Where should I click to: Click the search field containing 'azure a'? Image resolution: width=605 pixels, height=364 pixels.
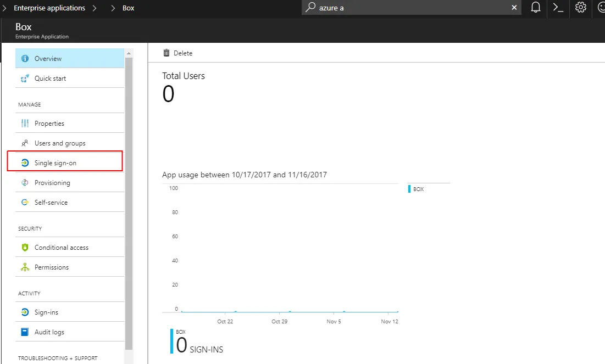tap(412, 7)
